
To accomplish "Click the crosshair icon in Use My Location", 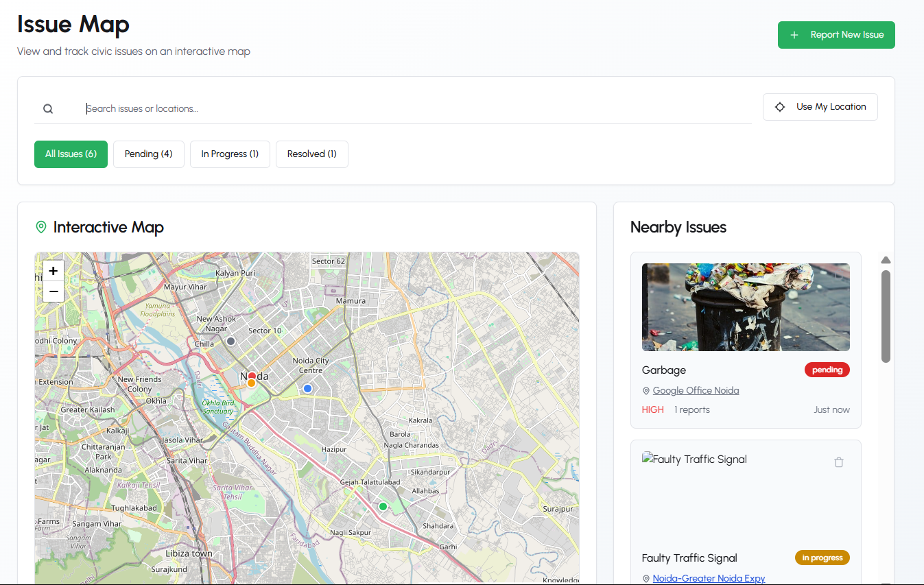I will 780,107.
